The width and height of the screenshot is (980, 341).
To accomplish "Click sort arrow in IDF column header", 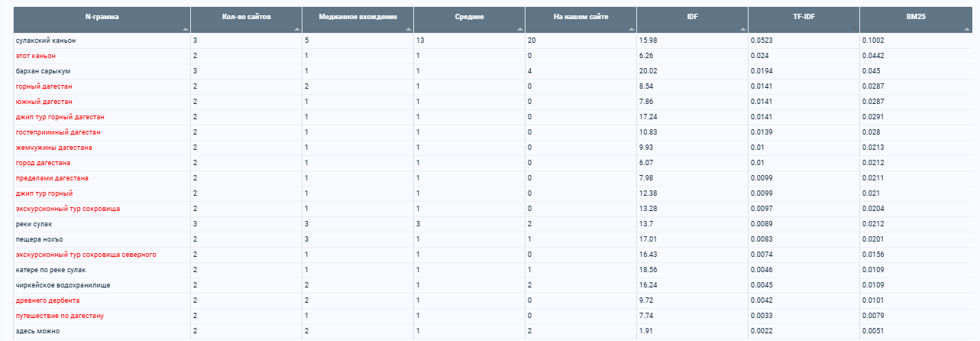I will (743, 29).
